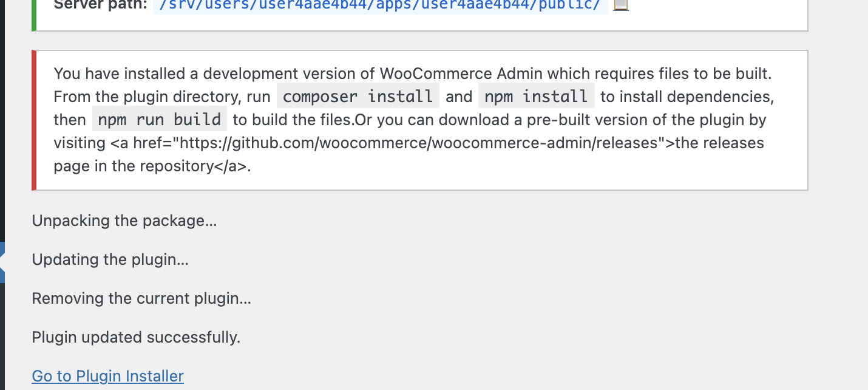Viewport: 868px width, 390px height.
Task: Click the Plugin updated successfully message
Action: [136, 337]
